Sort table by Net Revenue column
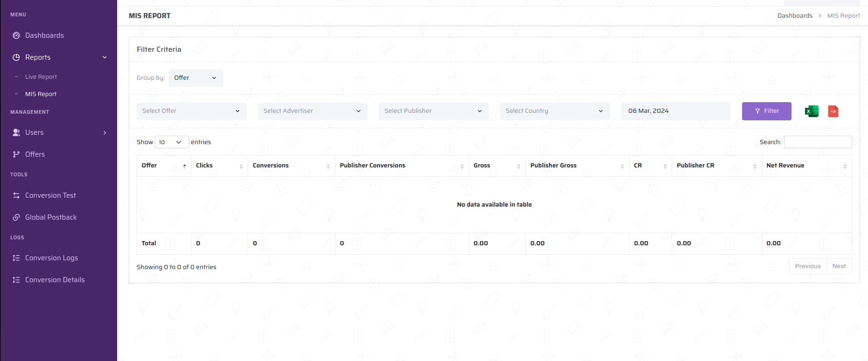 click(806, 166)
